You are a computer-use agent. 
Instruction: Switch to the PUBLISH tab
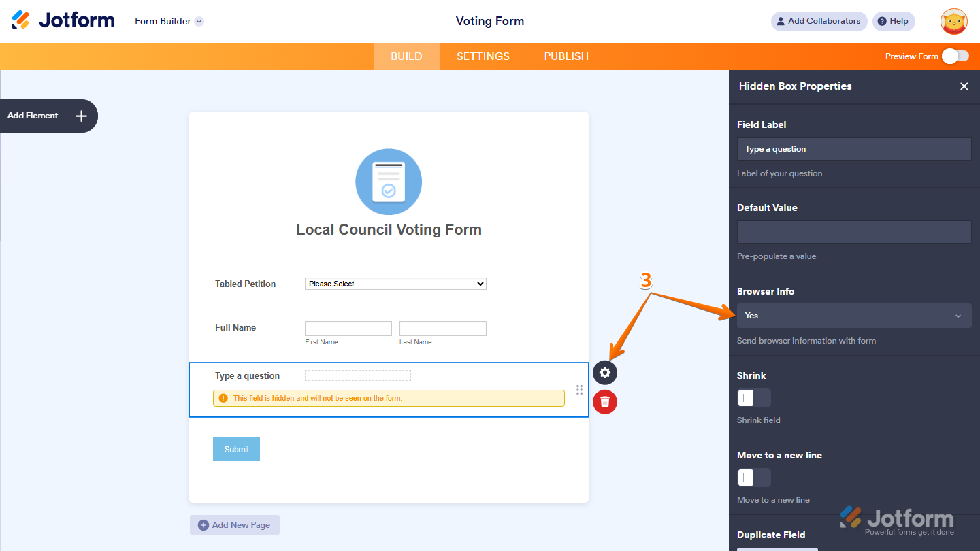click(566, 56)
